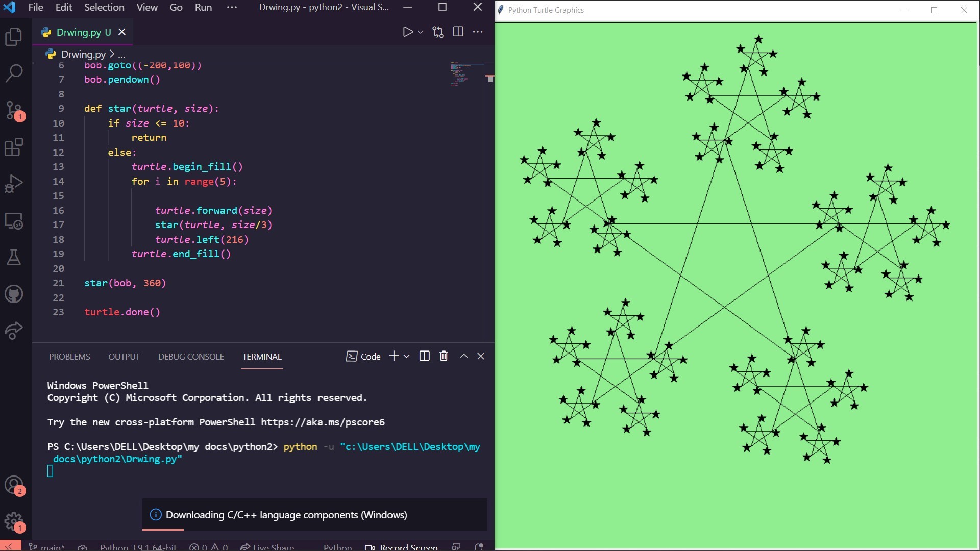The image size is (980, 551).
Task: Open the Search view in the activity bar
Action: click(14, 73)
